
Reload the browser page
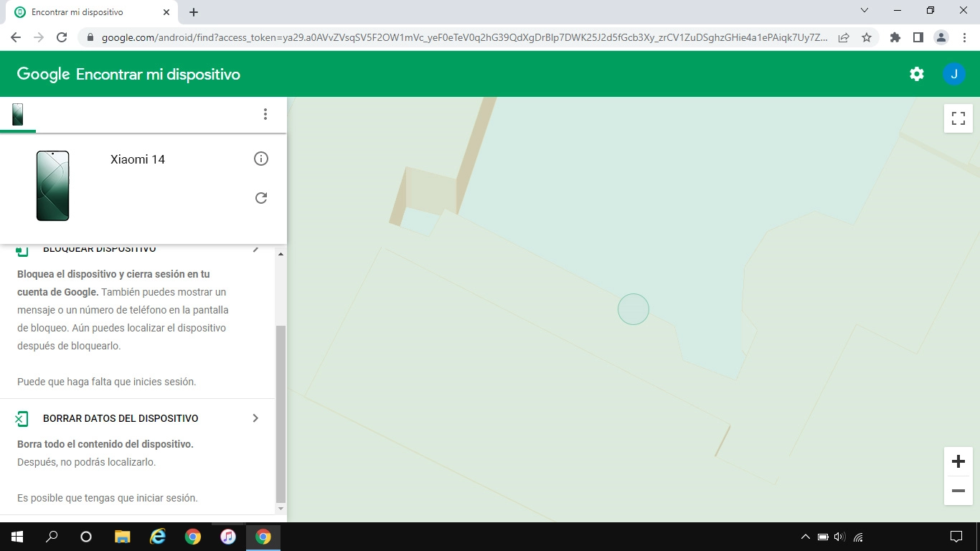click(62, 37)
